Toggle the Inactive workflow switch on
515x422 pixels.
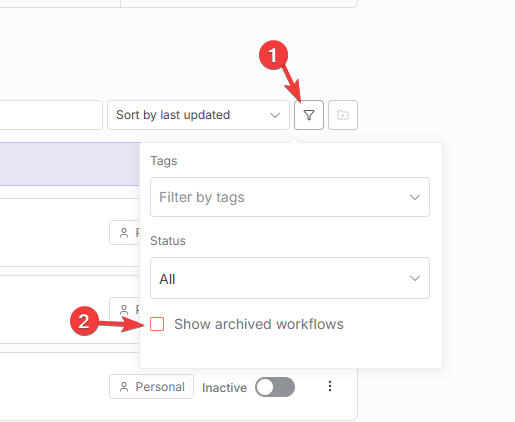click(275, 387)
